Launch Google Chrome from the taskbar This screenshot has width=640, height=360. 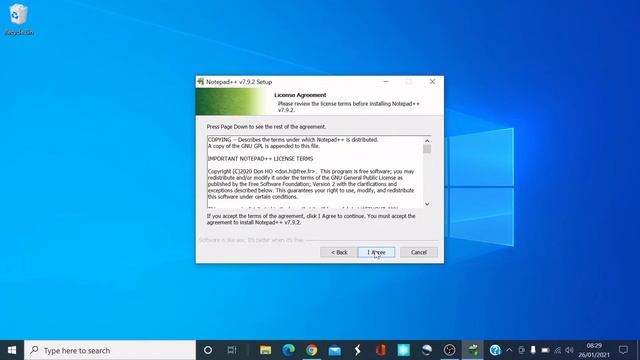(311, 350)
